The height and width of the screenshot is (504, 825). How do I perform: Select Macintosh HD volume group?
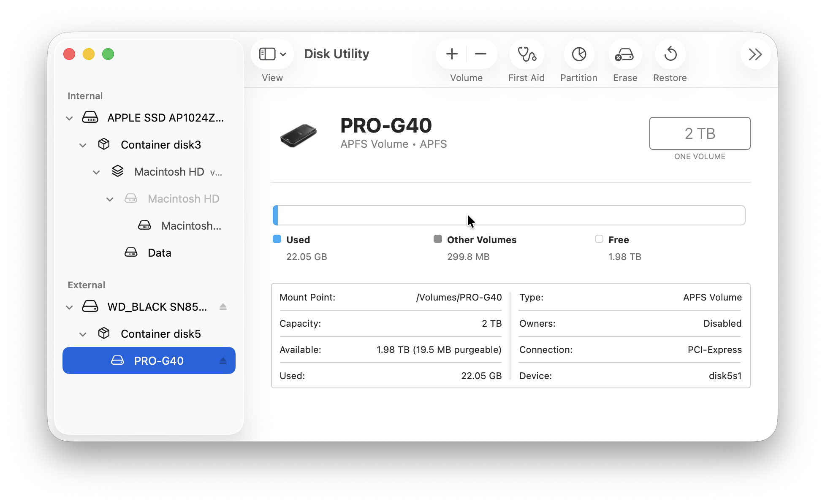[149, 172]
